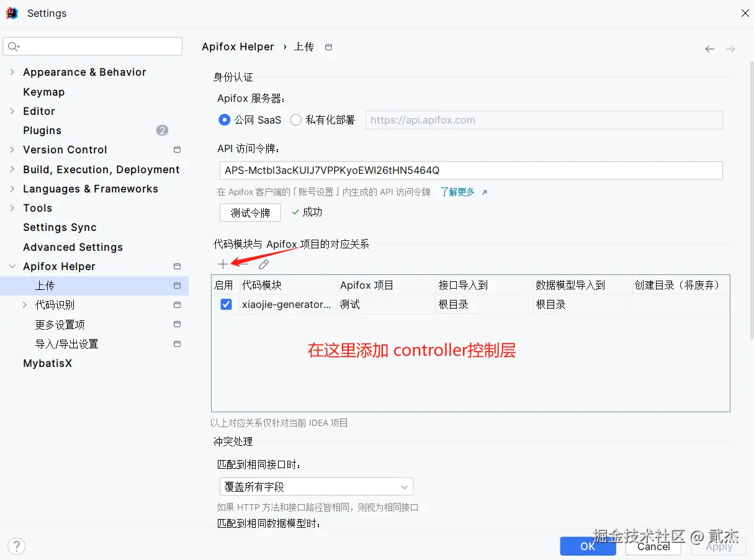Screen dimensions: 754x560
Task: Expand Languages & Frameworks section
Action: coord(12,189)
